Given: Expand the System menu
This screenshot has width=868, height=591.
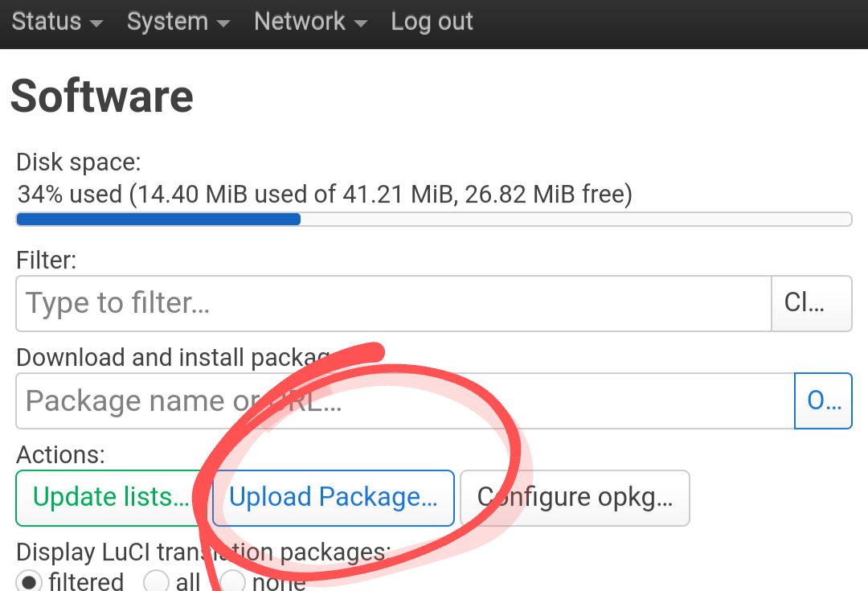Looking at the screenshot, I should pos(178,22).
